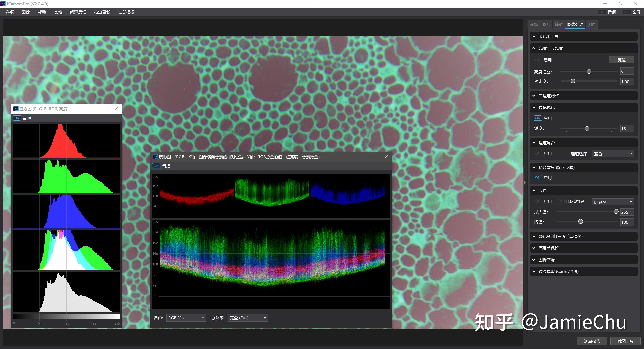Viewport: 644px width, 349px height.
Task: Close the histogram (直方图) window
Action: [116, 109]
